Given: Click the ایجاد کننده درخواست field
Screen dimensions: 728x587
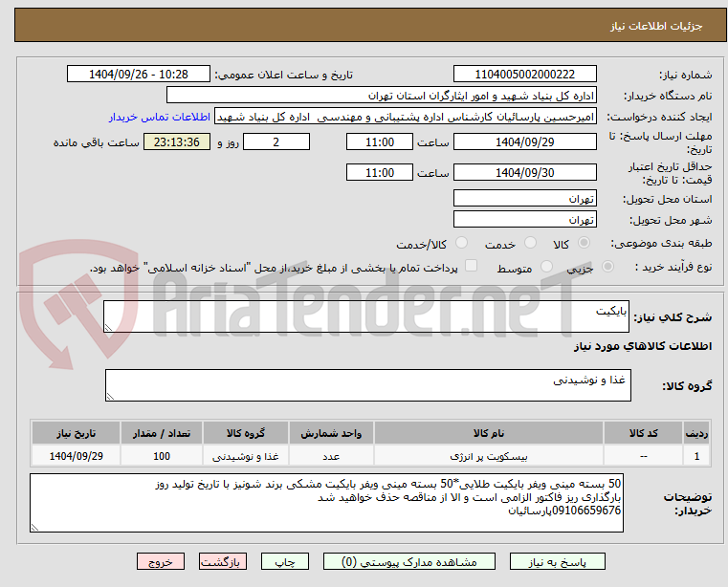Looking at the screenshot, I should 406,117.
